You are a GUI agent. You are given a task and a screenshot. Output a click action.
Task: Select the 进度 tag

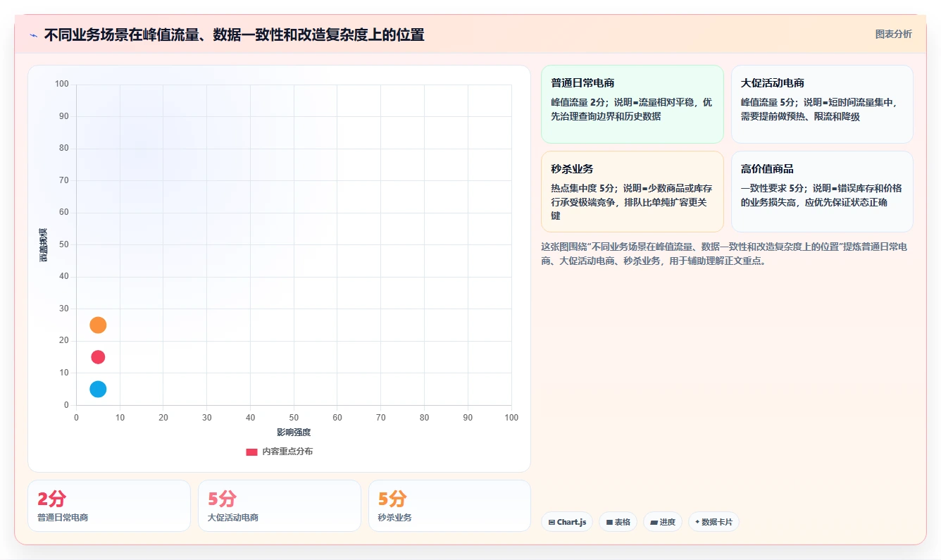[662, 522]
